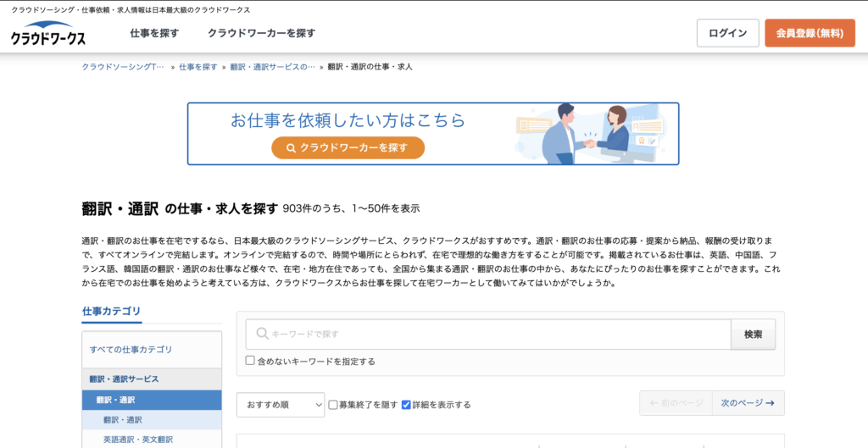Open the 仕事を探す breadcrumb link

pyautogui.click(x=198, y=67)
